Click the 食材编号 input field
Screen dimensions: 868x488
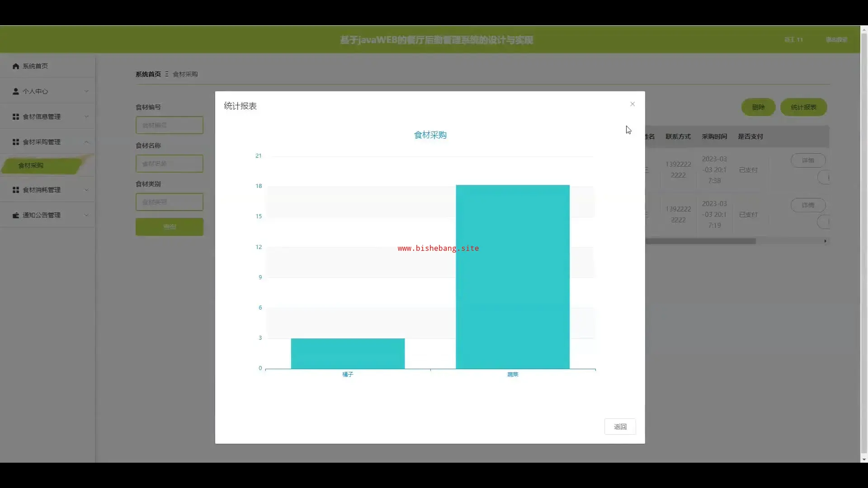[x=169, y=125]
